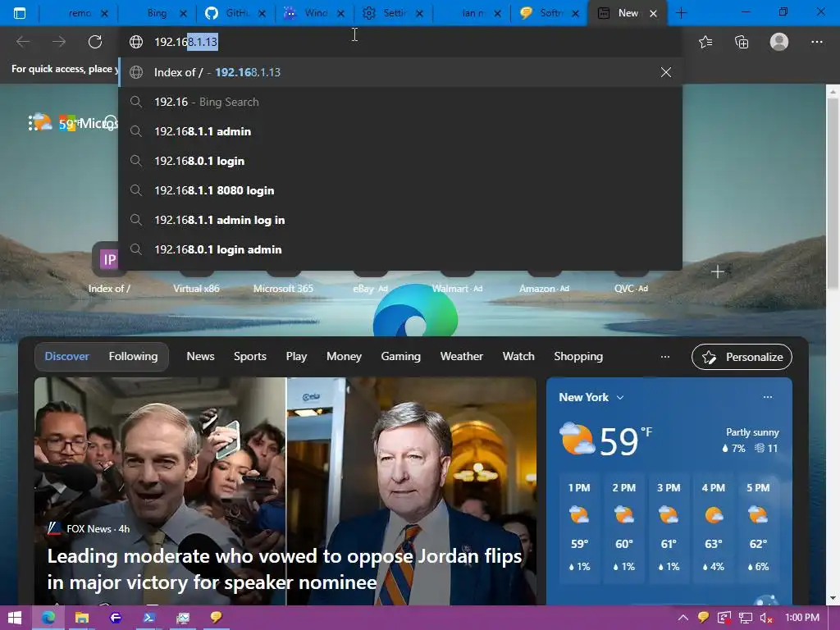Show hidden system tray icons
This screenshot has height=630, width=840.
click(683, 618)
